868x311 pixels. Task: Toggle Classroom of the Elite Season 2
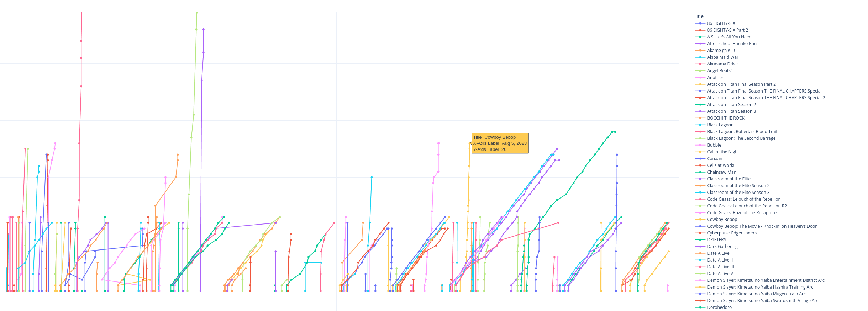click(x=732, y=186)
